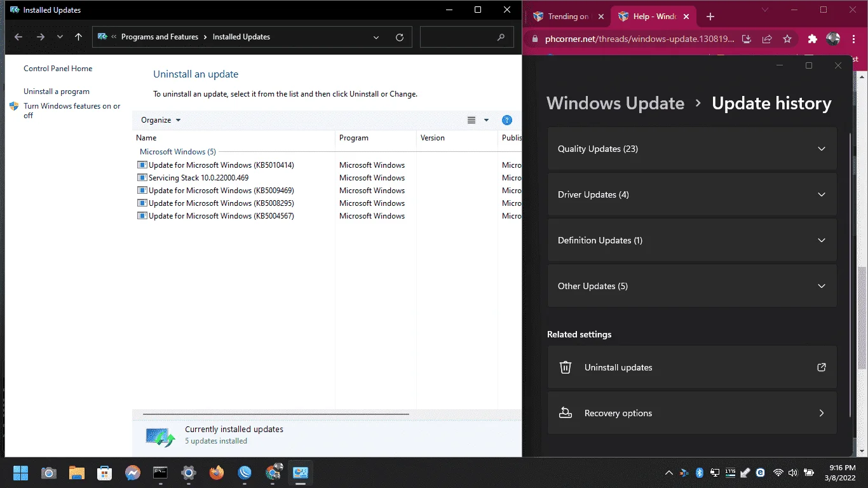Launch Camera from the taskbar

click(48, 473)
